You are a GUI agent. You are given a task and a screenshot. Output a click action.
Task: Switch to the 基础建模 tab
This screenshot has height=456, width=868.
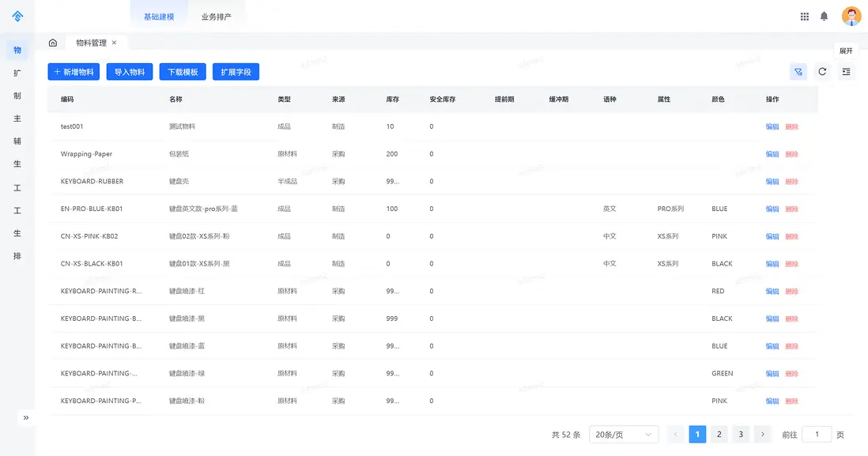point(159,17)
